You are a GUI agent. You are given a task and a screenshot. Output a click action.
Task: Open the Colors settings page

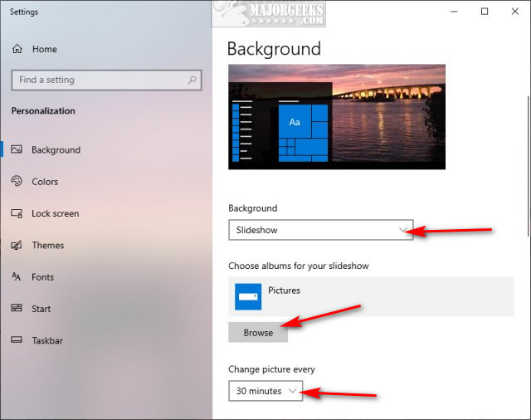tap(45, 182)
